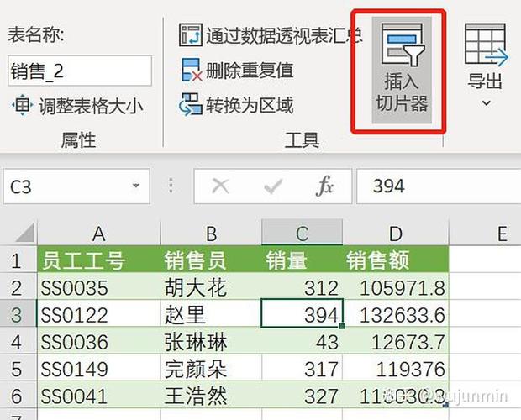Select row 6 header
This screenshot has height=420, width=521.
(x=18, y=396)
